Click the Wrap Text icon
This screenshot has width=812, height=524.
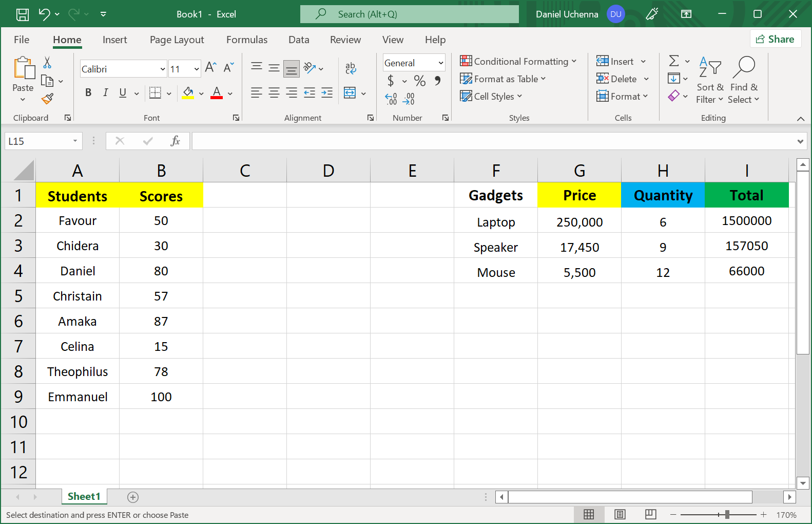click(351, 68)
